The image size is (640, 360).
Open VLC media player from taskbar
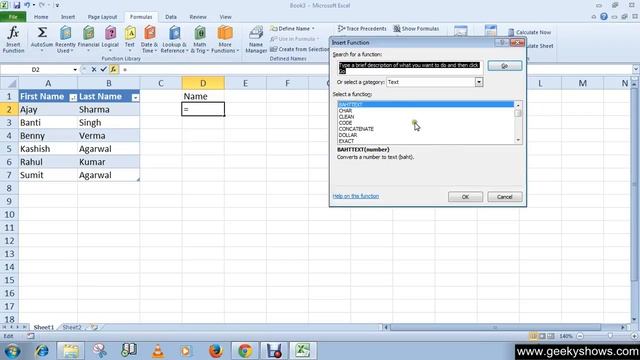click(x=158, y=351)
